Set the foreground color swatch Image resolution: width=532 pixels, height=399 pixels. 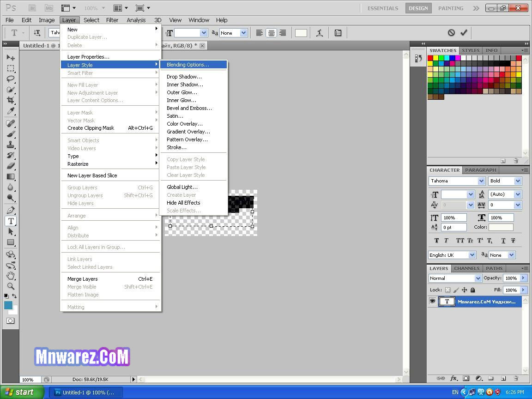tap(8, 305)
